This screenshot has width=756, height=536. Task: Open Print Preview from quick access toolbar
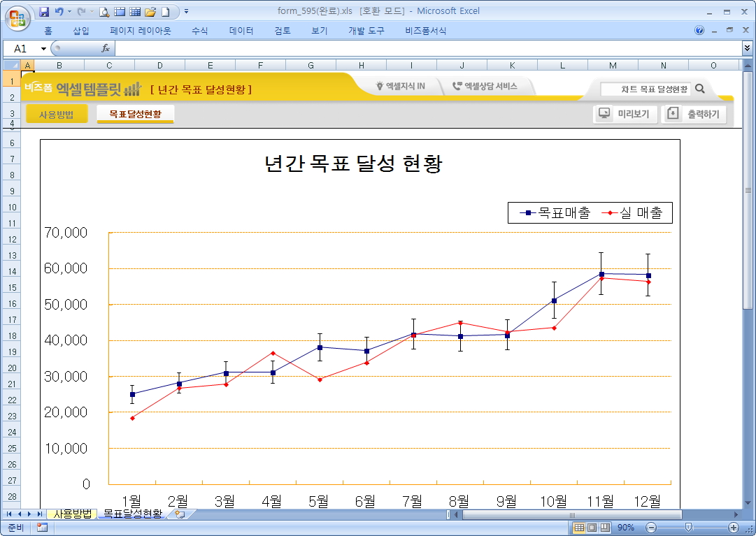click(104, 12)
